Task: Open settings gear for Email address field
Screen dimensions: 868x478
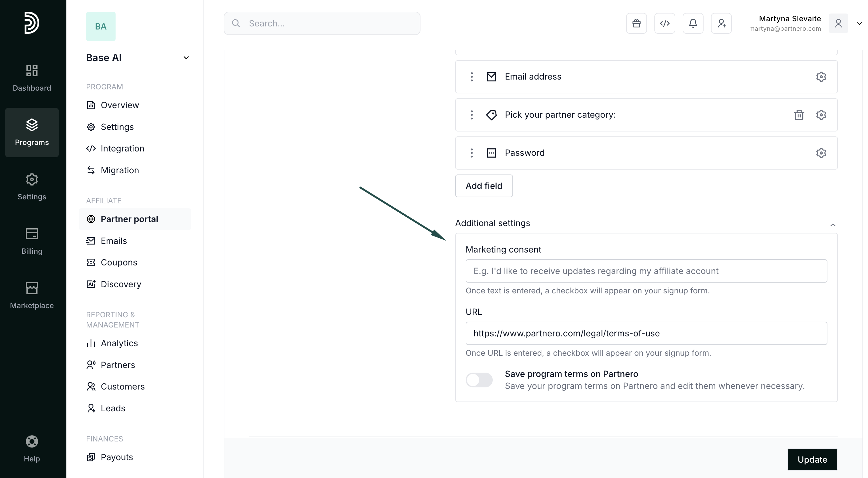Action: [821, 77]
